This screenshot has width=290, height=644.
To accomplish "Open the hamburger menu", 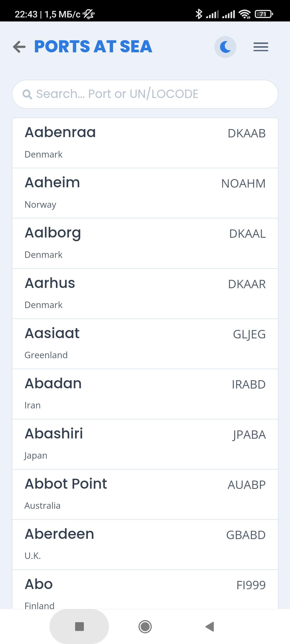I will [261, 47].
